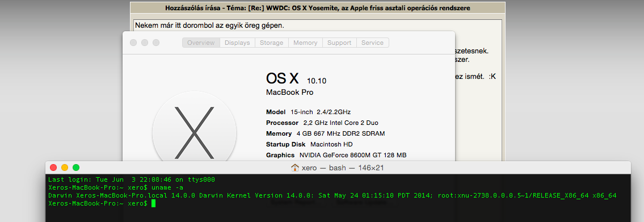This screenshot has height=222, width=644.
Task: Minimize the About This Mac window
Action: (x=144, y=43)
